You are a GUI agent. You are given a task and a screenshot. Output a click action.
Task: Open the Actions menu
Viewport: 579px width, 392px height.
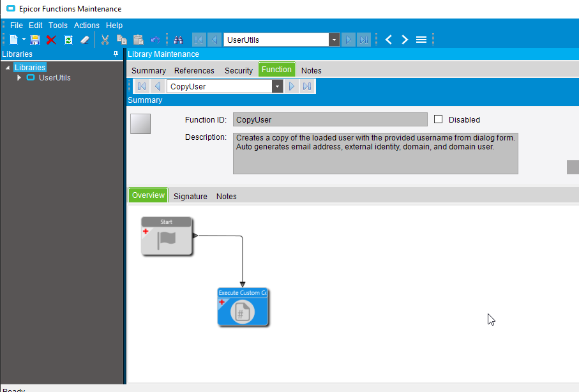(87, 26)
